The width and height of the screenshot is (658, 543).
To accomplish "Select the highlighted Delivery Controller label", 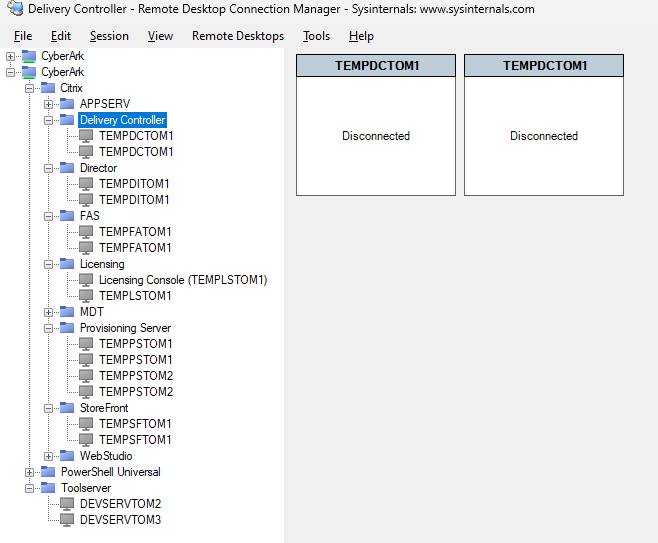I will [123, 120].
